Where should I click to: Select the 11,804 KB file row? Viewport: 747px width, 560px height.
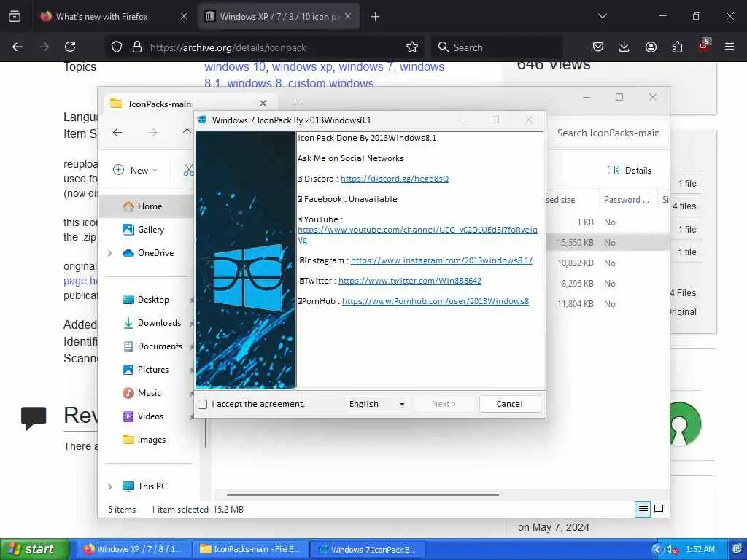tap(608, 304)
